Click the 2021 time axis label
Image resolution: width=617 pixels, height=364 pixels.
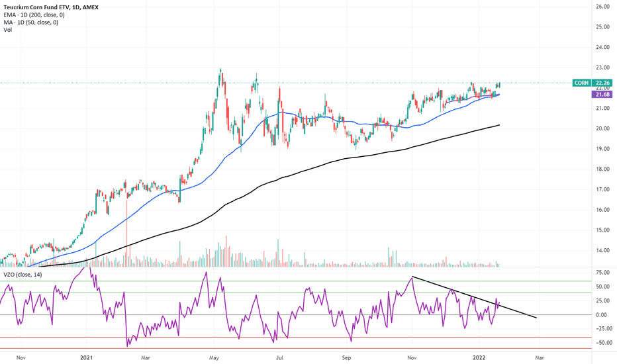86,357
